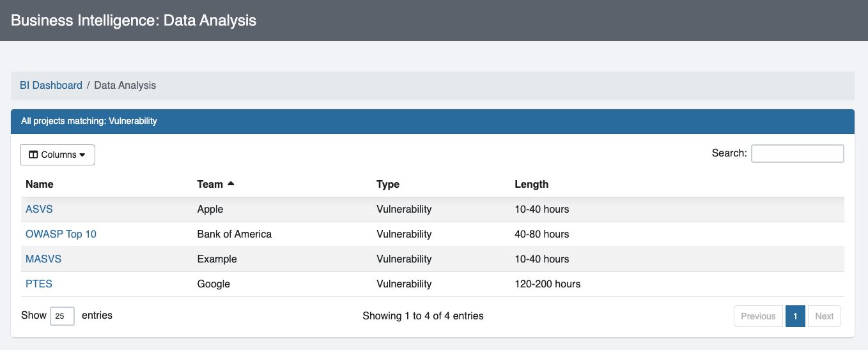Click the 120-200 hours length cell

pyautogui.click(x=548, y=284)
